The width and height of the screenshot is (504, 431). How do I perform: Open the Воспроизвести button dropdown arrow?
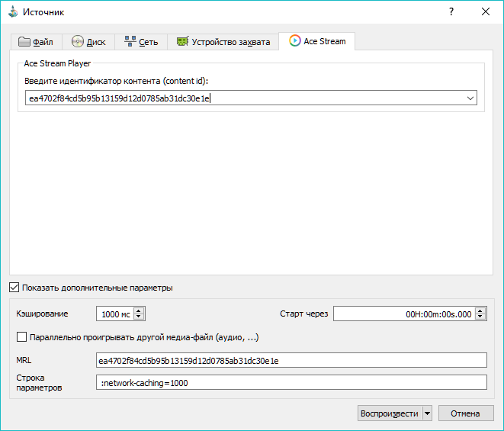[x=427, y=413]
